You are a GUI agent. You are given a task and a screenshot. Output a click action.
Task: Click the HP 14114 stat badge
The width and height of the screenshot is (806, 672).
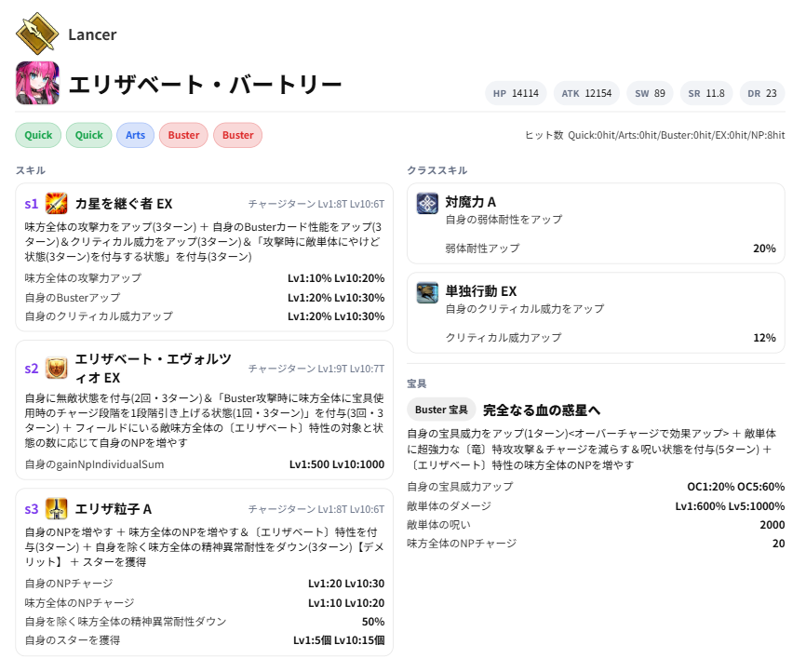pos(516,94)
